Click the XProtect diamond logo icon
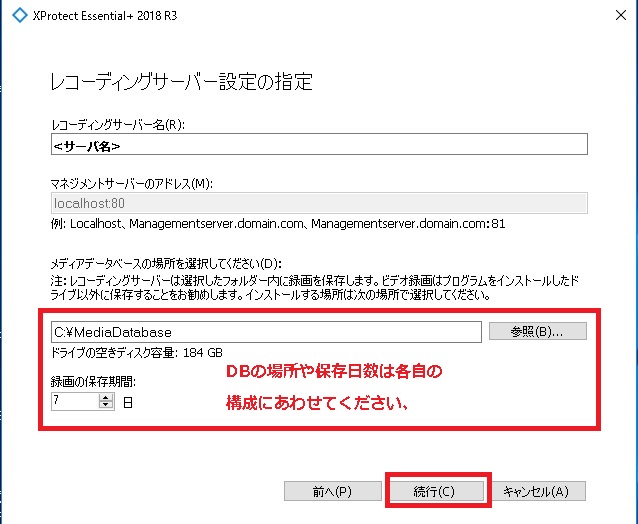 click(20, 15)
